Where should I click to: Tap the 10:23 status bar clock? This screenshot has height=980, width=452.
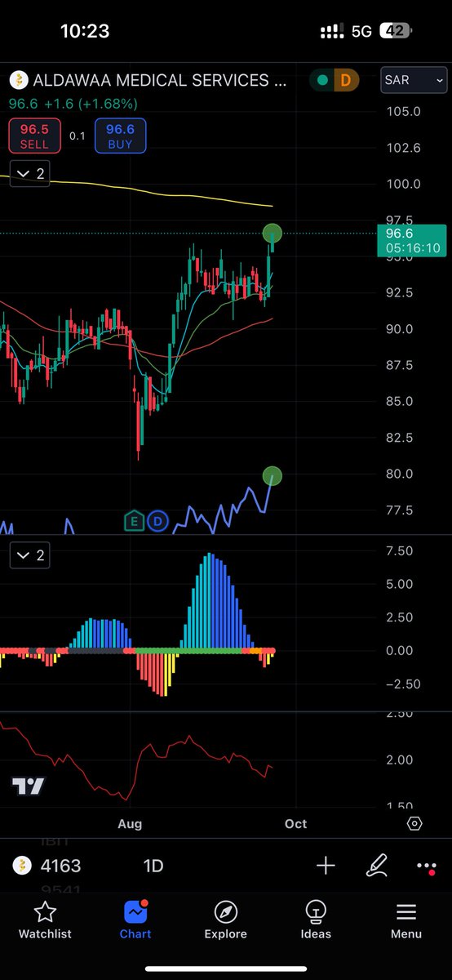tap(85, 31)
